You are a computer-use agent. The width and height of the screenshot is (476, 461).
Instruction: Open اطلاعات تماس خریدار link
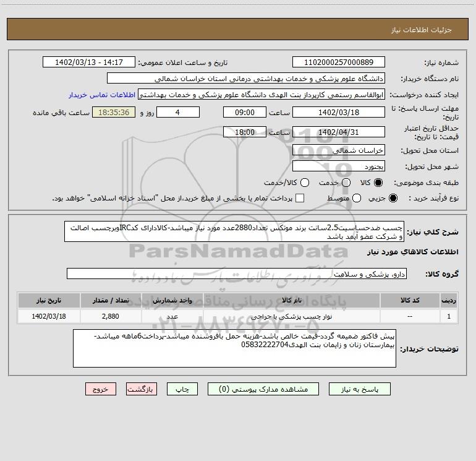[102, 95]
